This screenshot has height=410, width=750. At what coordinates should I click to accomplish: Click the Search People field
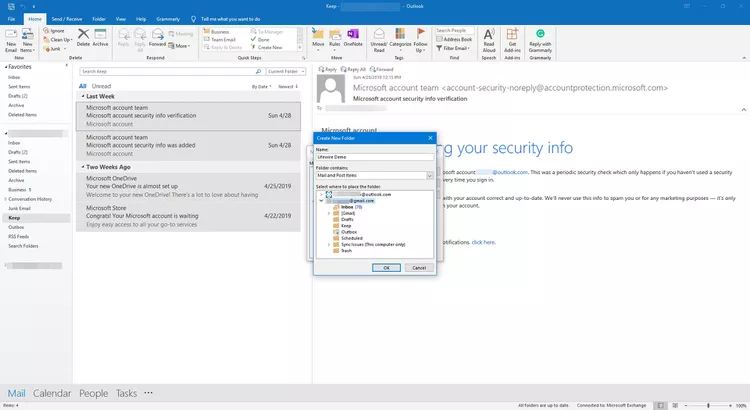454,31
